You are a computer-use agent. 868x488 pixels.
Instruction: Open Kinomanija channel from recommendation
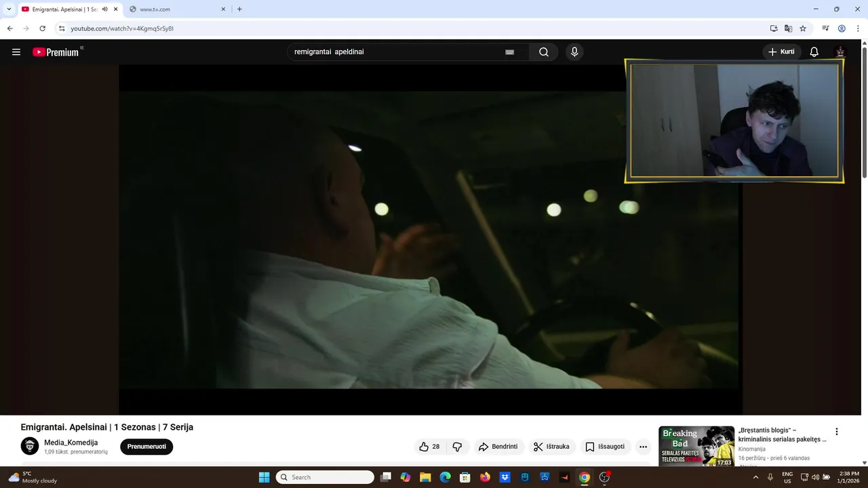(752, 449)
